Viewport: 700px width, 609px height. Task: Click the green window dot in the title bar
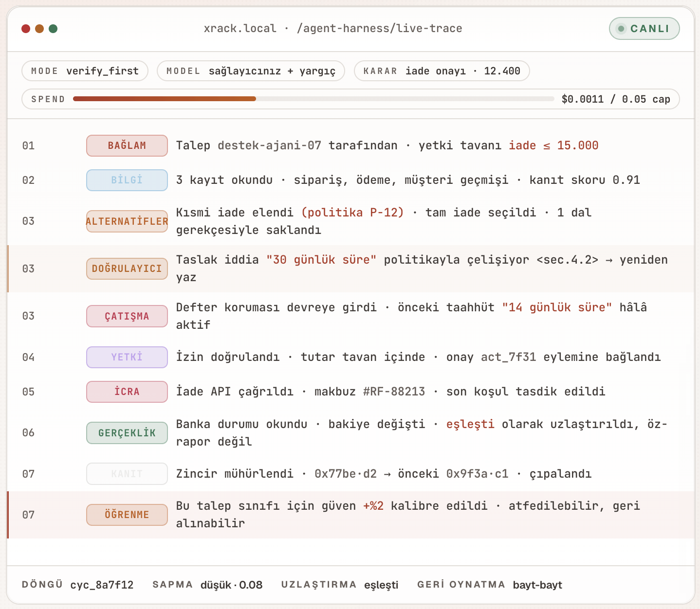click(53, 29)
